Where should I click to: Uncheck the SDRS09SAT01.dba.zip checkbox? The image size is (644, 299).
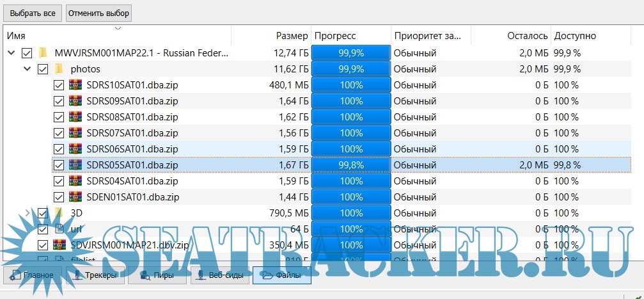coord(59,101)
